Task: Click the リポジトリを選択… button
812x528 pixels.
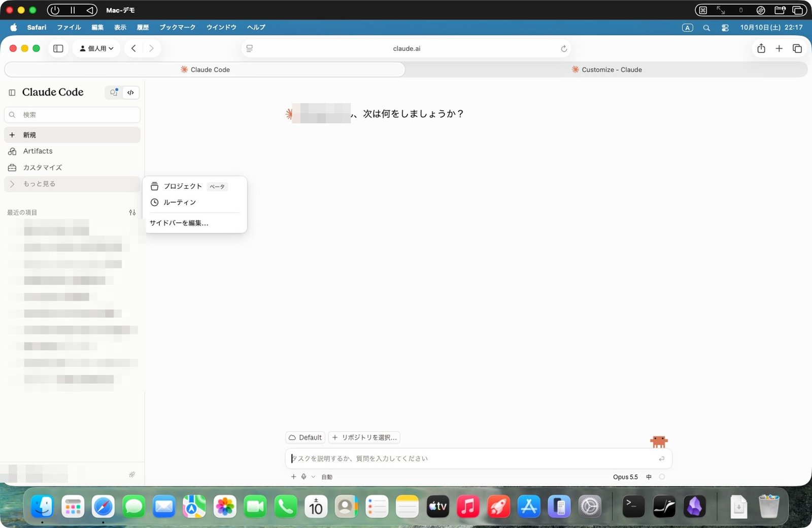Action: point(364,438)
